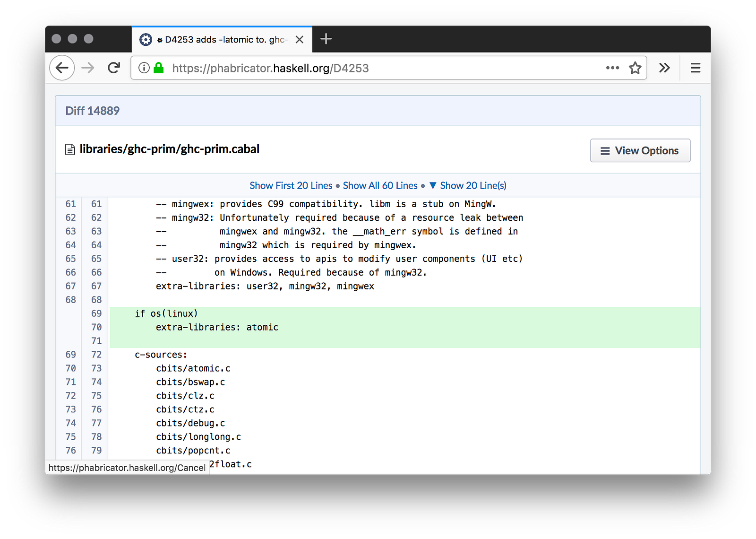This screenshot has height=539, width=756.
Task: Bookmark this page with the star icon
Action: pyautogui.click(x=635, y=68)
